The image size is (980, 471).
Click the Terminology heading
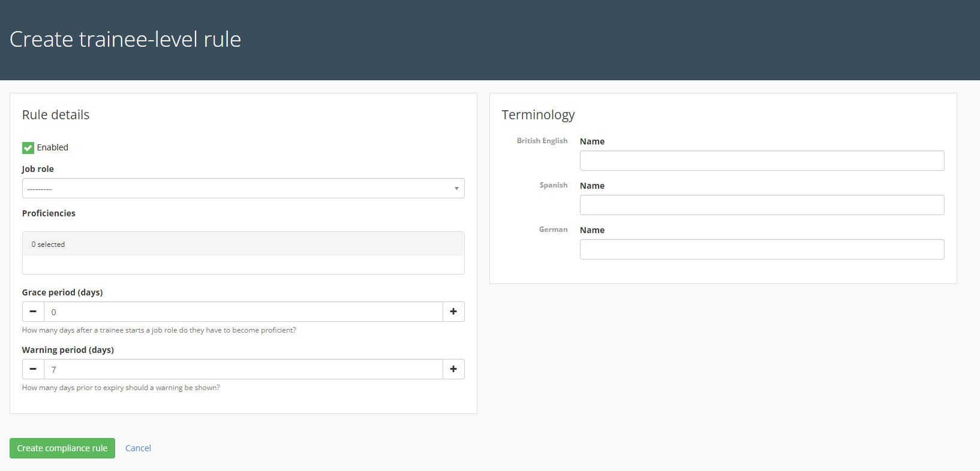tap(538, 114)
